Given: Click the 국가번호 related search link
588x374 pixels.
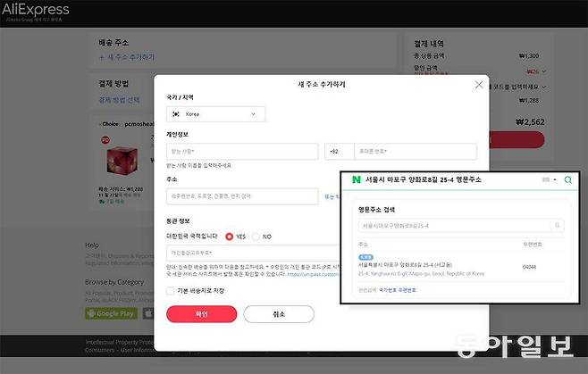Looking at the screenshot, I should click(388, 290).
